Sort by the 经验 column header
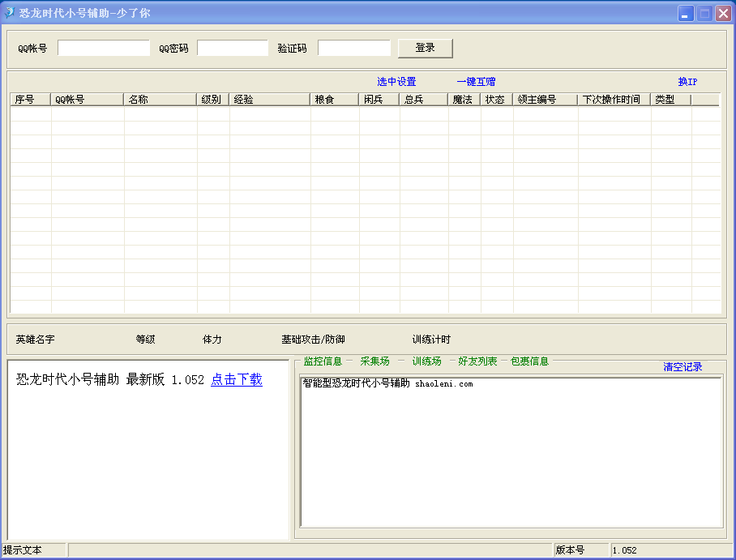Screen dimensions: 736x560 (x=270, y=100)
